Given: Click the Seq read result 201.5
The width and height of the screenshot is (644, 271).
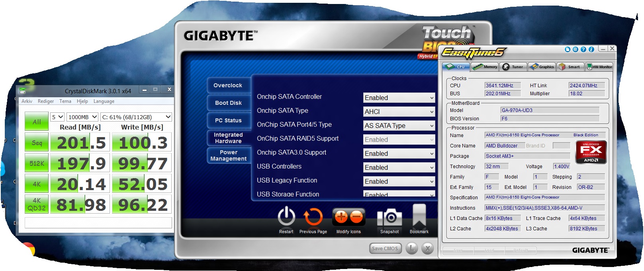Looking at the screenshot, I should point(80,143).
